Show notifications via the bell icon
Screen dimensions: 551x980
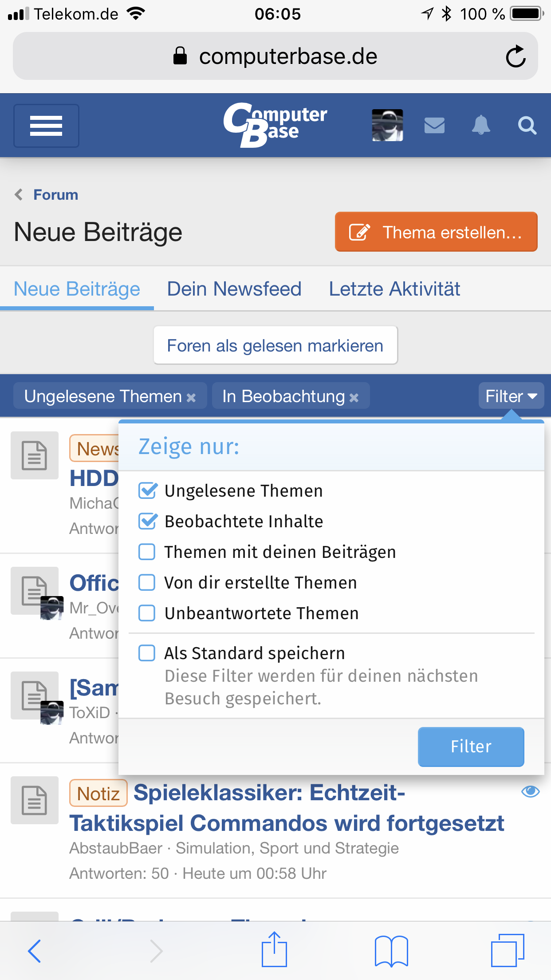[481, 126]
